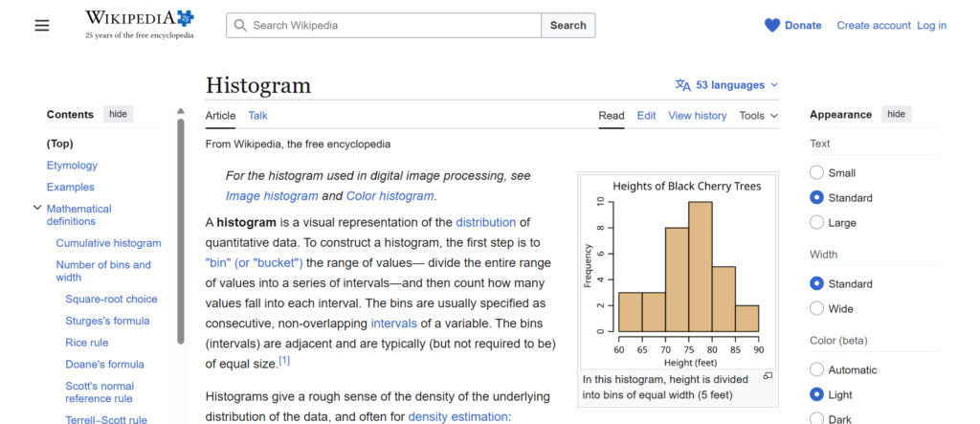Follow the Image histogram link
980x424 pixels.
click(272, 196)
